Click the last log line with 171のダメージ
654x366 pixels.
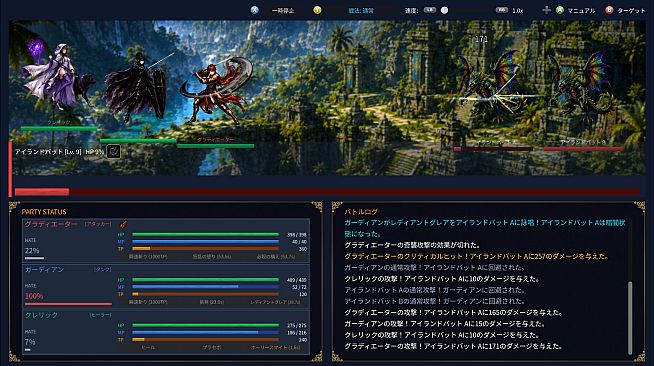453,346
